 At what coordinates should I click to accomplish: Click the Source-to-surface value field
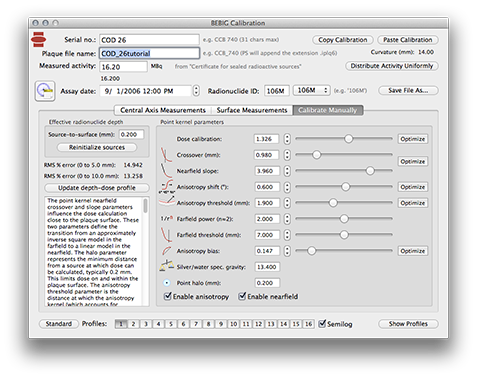coord(131,134)
